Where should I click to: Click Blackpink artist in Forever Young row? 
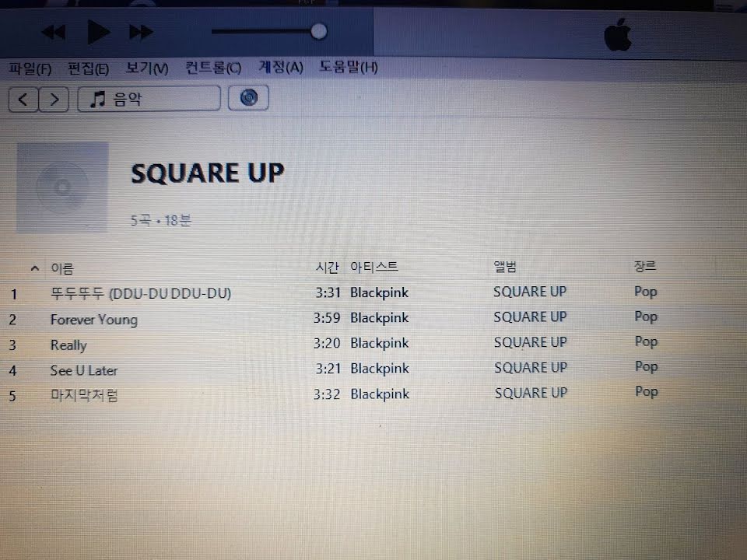tap(379, 318)
